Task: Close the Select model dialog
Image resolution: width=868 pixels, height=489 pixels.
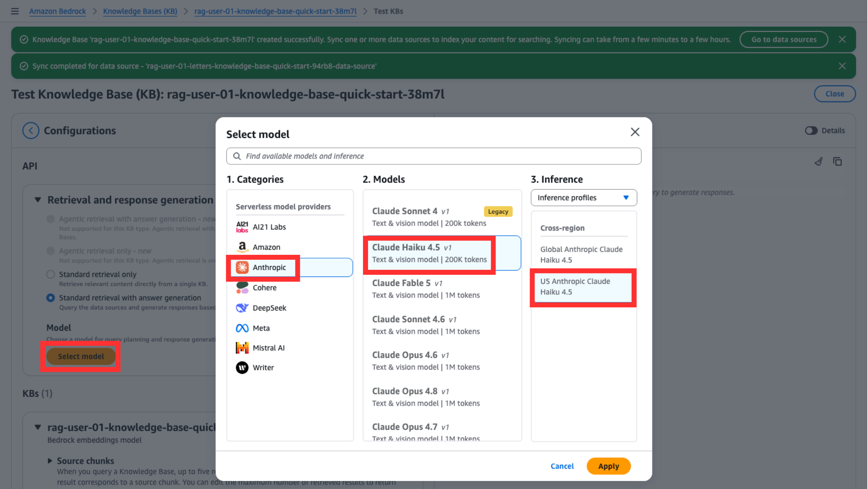Action: (x=635, y=132)
